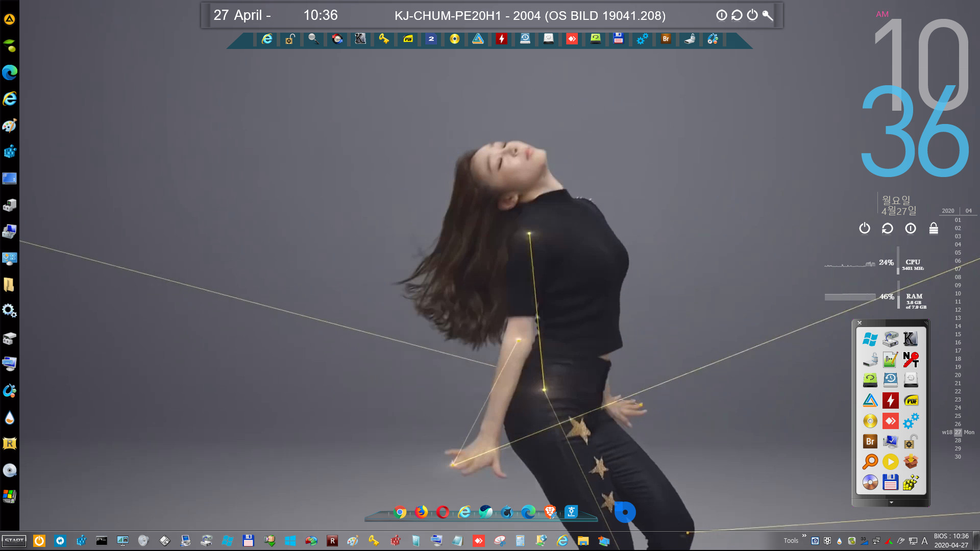Screen dimensions: 980x551
Task: Click the wrench icon in the top info bar
Action: 768,15
